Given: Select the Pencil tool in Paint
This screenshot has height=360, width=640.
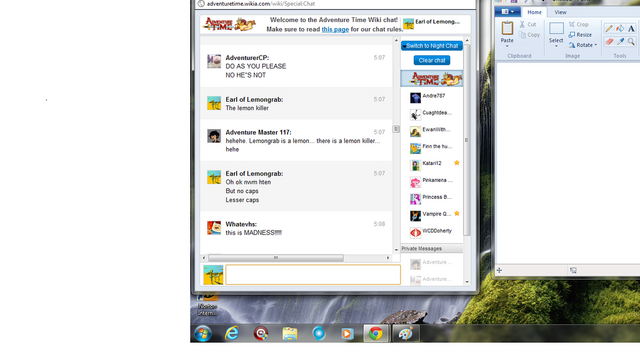Looking at the screenshot, I should coord(609,28).
